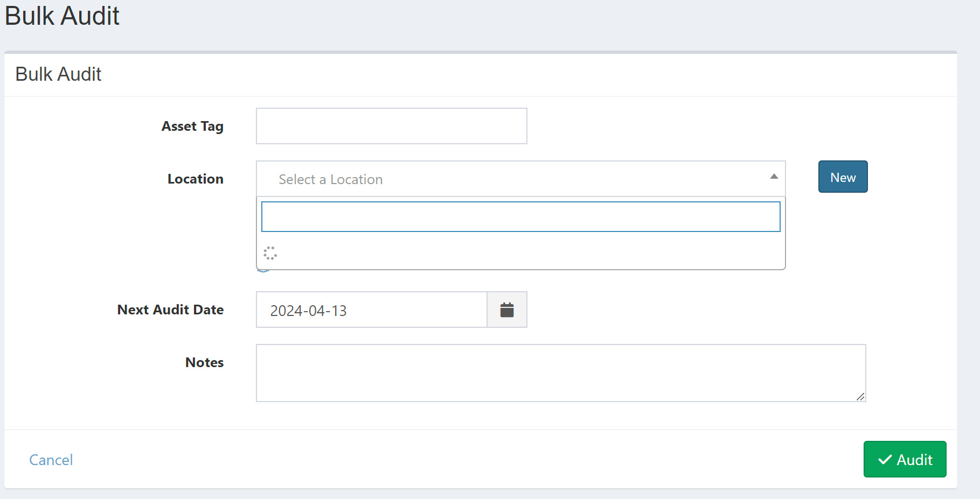Click the Location label
This screenshot has width=980, height=499.
tap(195, 179)
